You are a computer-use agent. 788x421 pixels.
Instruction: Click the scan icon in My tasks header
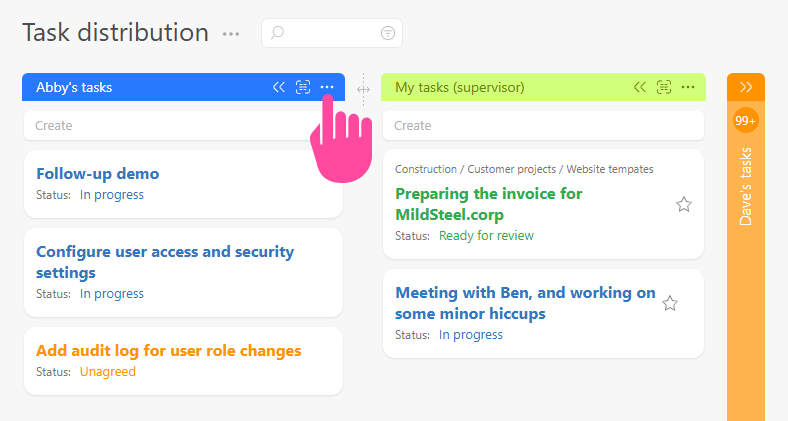pyautogui.click(x=664, y=87)
